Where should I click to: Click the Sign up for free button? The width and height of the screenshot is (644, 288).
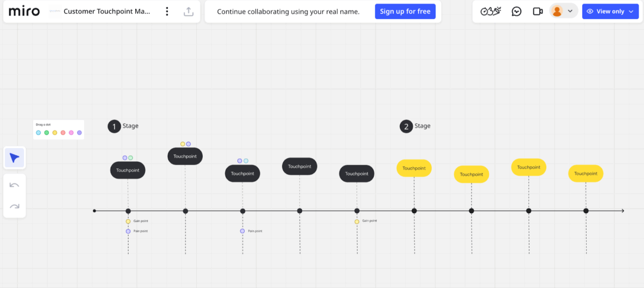pos(405,11)
